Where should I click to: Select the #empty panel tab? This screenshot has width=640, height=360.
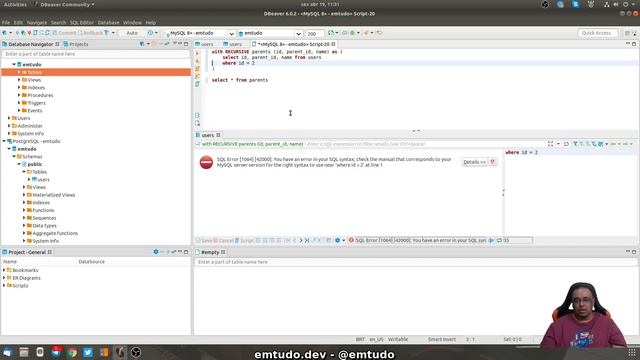[210, 252]
